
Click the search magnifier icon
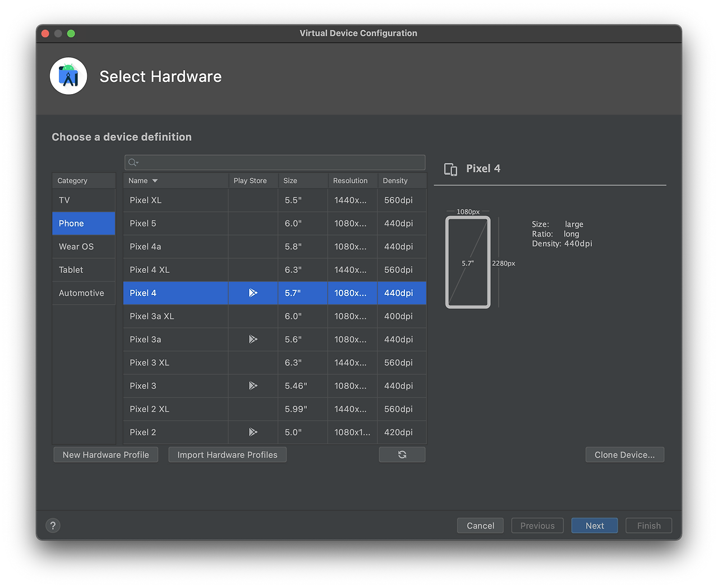(133, 163)
